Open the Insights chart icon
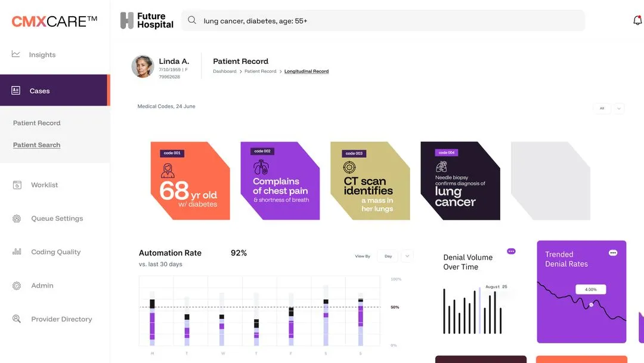This screenshot has width=644, height=363. [x=16, y=54]
